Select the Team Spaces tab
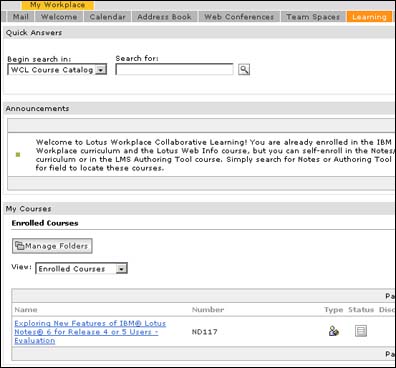 tap(313, 17)
